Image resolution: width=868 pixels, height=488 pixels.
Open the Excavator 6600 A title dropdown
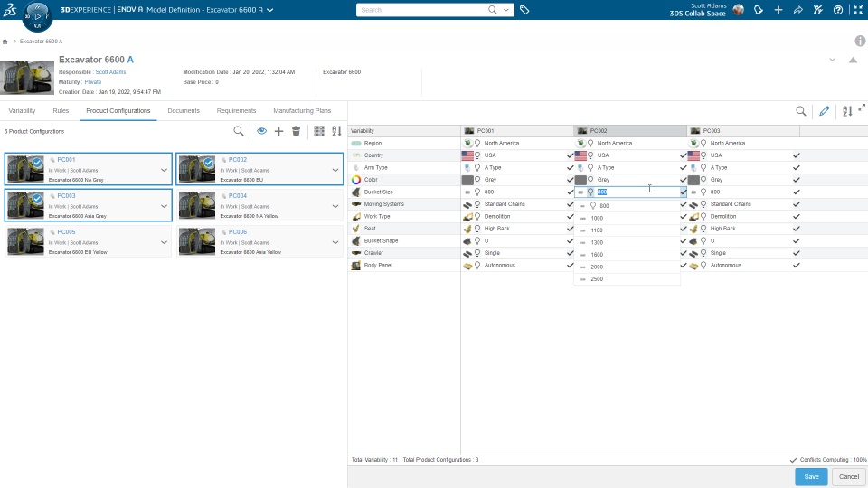point(270,10)
